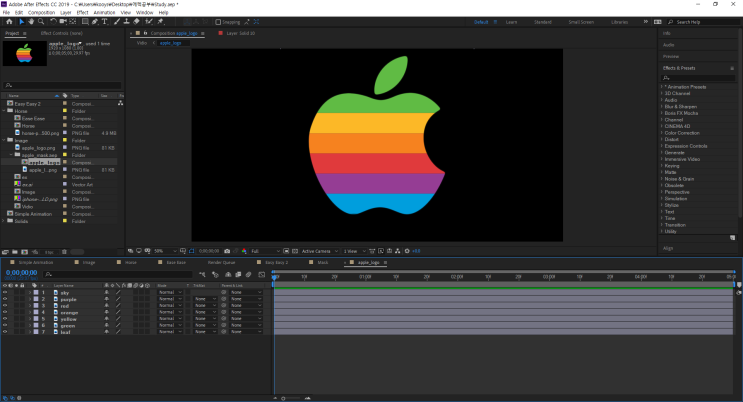Select the Selection (arrow) tool
The image size is (743, 402).
(21, 22)
